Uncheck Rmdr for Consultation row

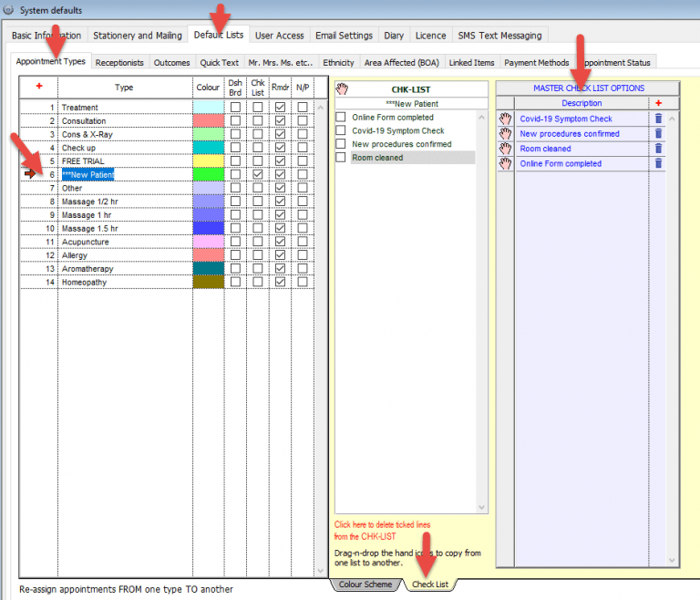[x=280, y=120]
